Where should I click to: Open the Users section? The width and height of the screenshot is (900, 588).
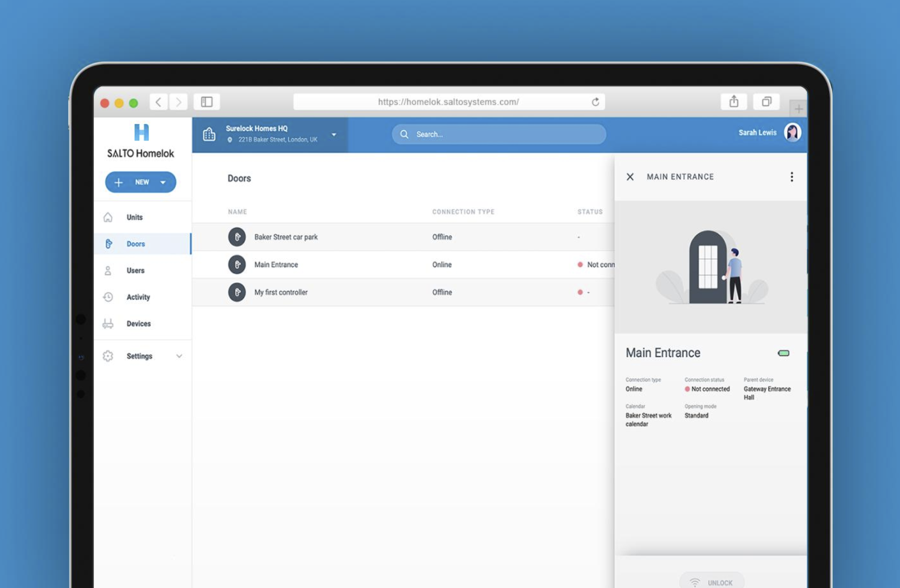[135, 271]
